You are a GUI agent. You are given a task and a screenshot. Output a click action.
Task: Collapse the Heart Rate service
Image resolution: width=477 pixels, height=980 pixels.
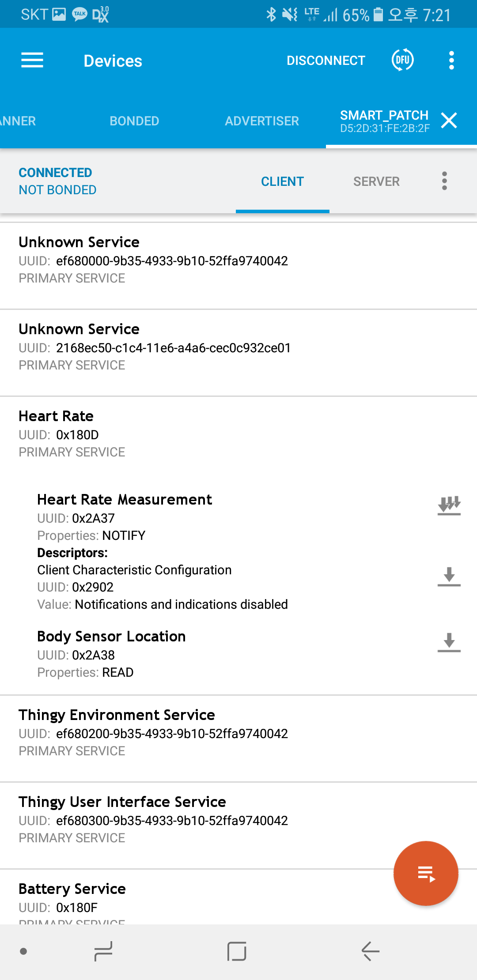[x=238, y=434]
